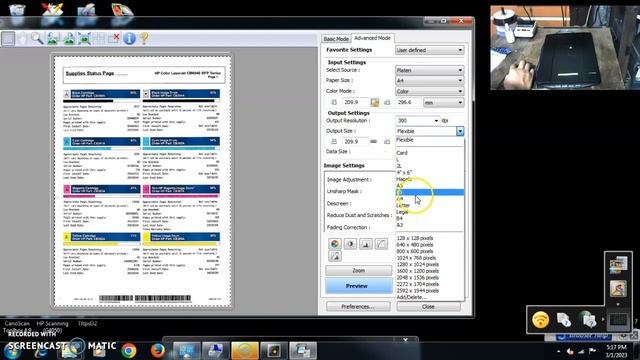640x360 pixels.
Task: Open the Paper Size A4 dropdown
Action: 429,80
